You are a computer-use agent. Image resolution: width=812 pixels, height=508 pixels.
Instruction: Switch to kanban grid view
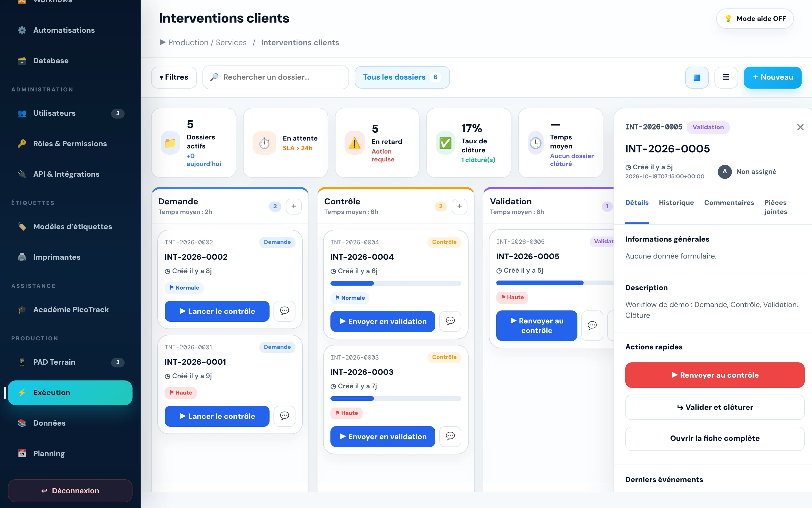tap(697, 77)
